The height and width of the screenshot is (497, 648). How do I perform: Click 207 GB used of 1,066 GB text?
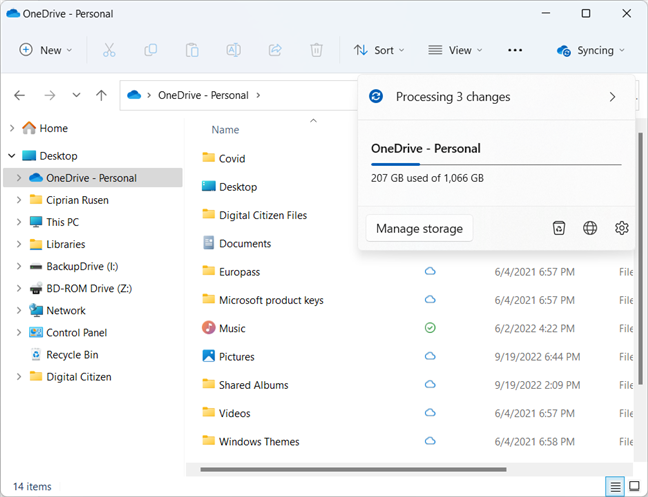427,178
